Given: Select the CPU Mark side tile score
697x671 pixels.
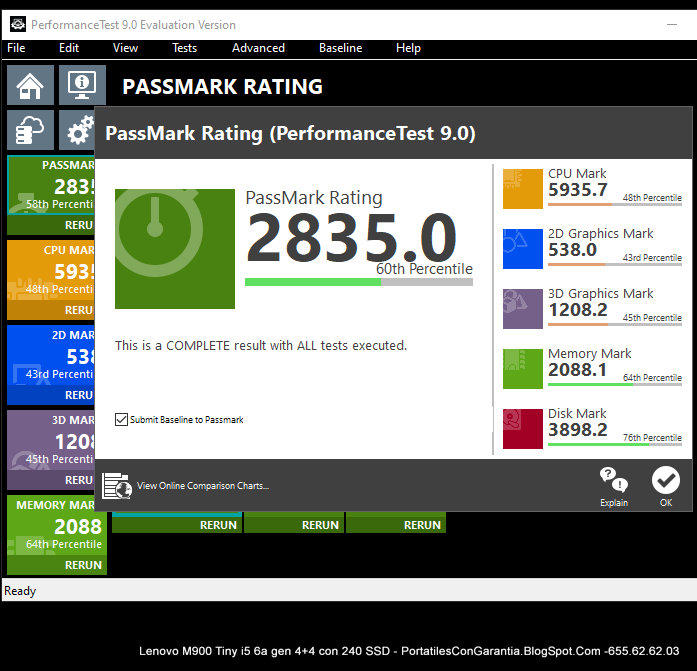Looking at the screenshot, I should [74, 272].
